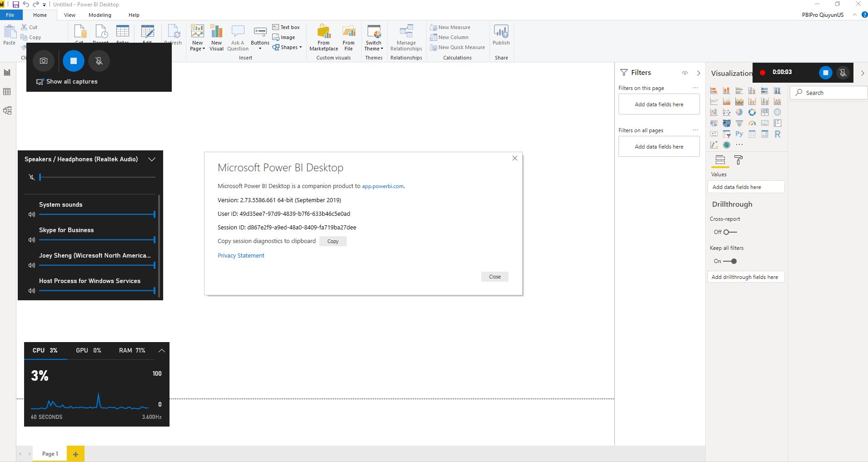Open the File menu
868x462 pixels.
tap(10, 15)
